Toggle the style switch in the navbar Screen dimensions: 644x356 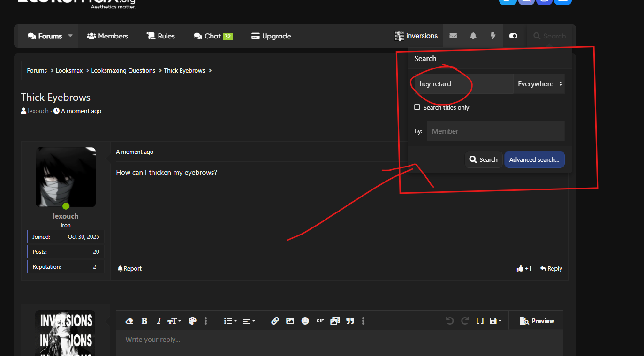[513, 36]
